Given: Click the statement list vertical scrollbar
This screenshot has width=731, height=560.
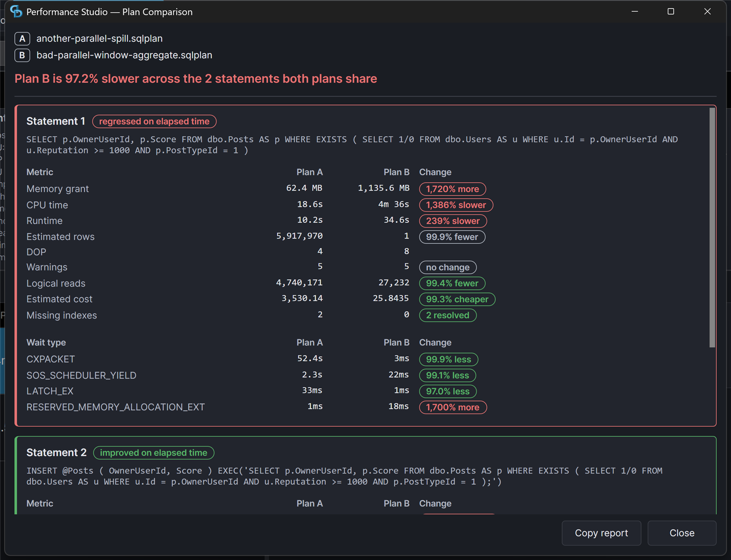Looking at the screenshot, I should (712, 227).
